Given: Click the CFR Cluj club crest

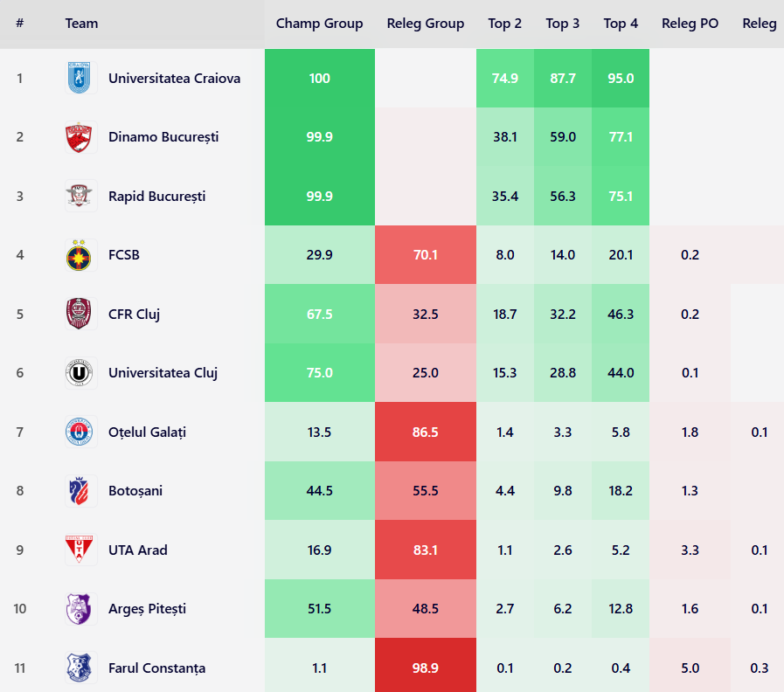Looking at the screenshot, I should 80,314.
